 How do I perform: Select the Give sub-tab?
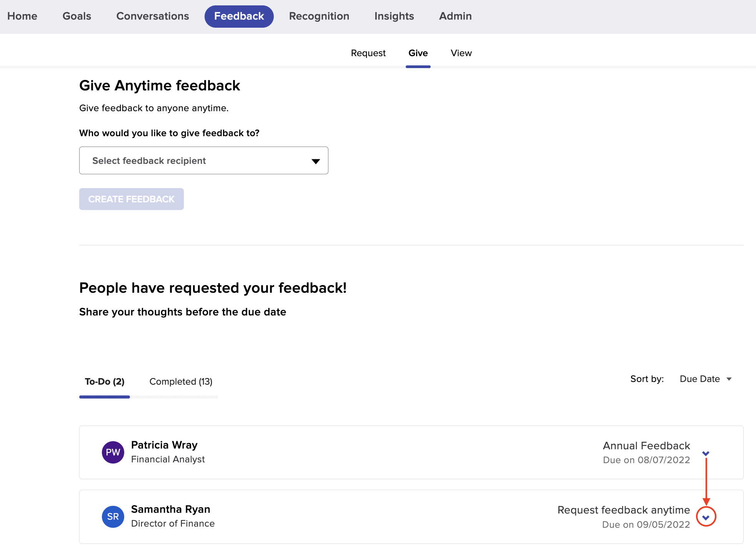point(418,53)
